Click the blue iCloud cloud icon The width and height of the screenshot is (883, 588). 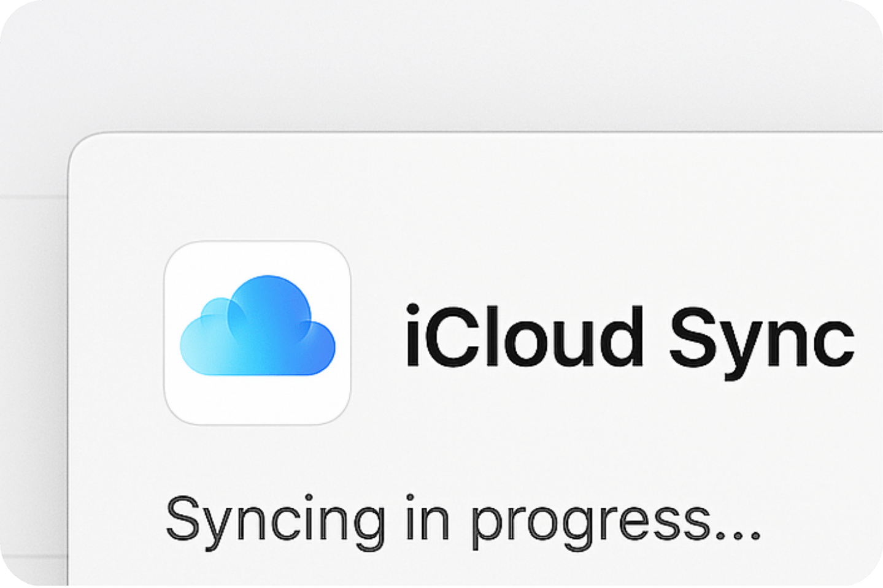[257, 325]
